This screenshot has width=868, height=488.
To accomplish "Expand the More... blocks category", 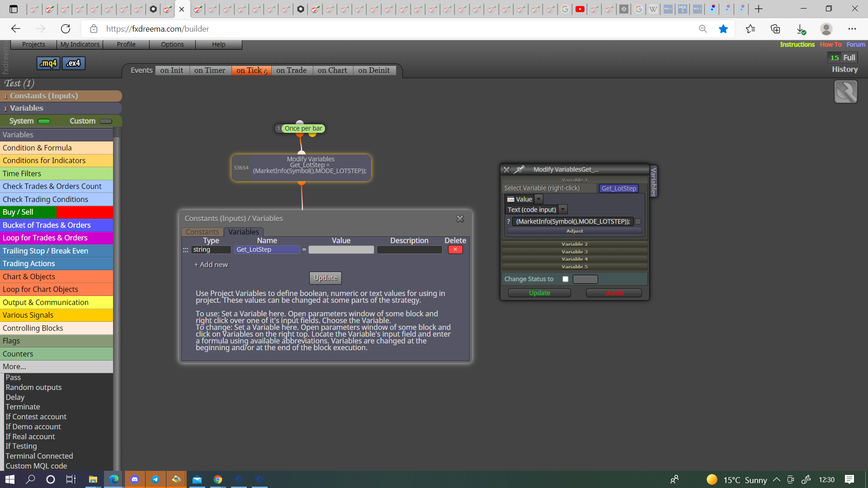I will tap(57, 366).
